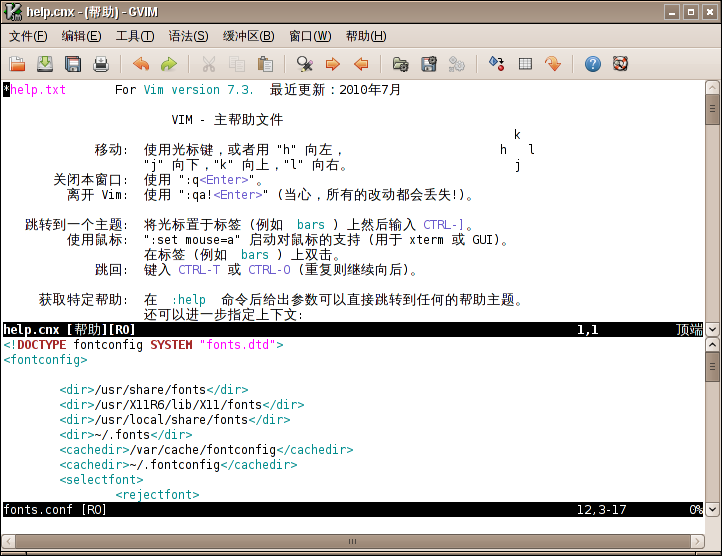Click the CTRL-] help tag
The height and width of the screenshot is (556, 722).
[x=443, y=225]
